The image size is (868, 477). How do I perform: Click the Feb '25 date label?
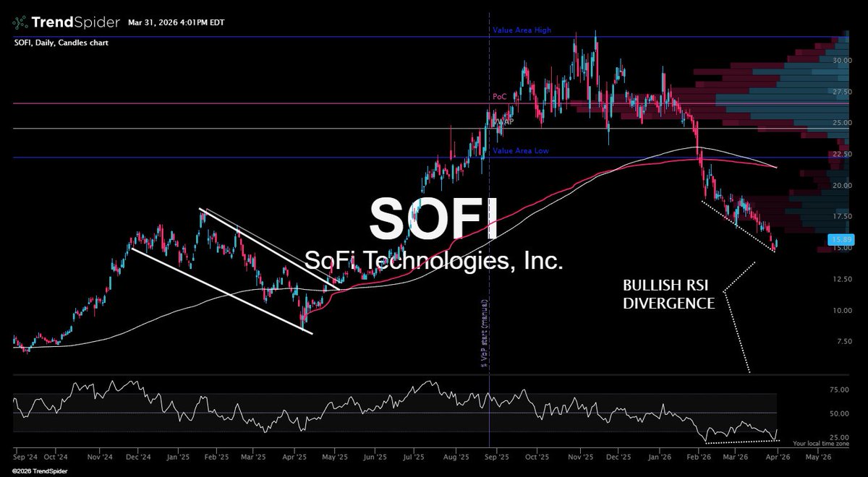click(x=216, y=457)
